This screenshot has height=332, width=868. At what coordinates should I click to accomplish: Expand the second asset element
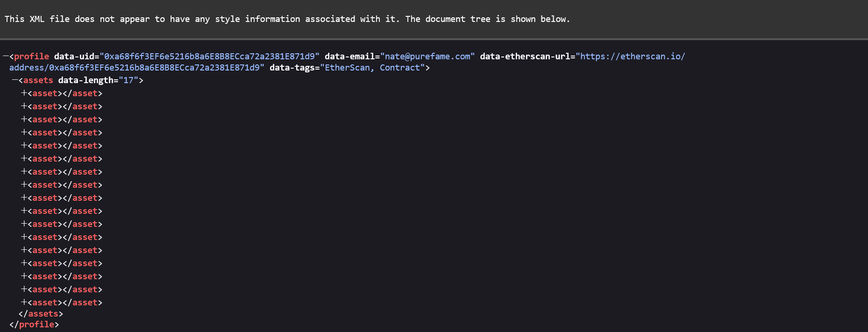(x=24, y=106)
